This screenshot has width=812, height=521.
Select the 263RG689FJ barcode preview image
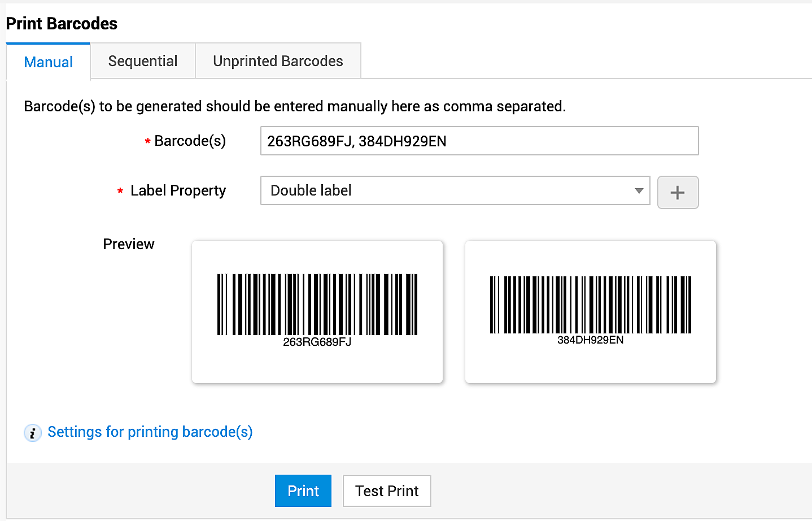point(317,304)
